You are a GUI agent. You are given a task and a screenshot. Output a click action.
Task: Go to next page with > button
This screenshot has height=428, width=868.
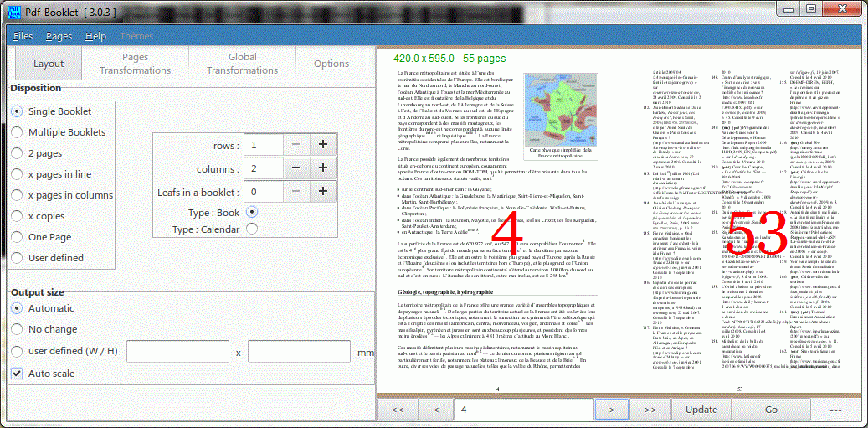(611, 410)
